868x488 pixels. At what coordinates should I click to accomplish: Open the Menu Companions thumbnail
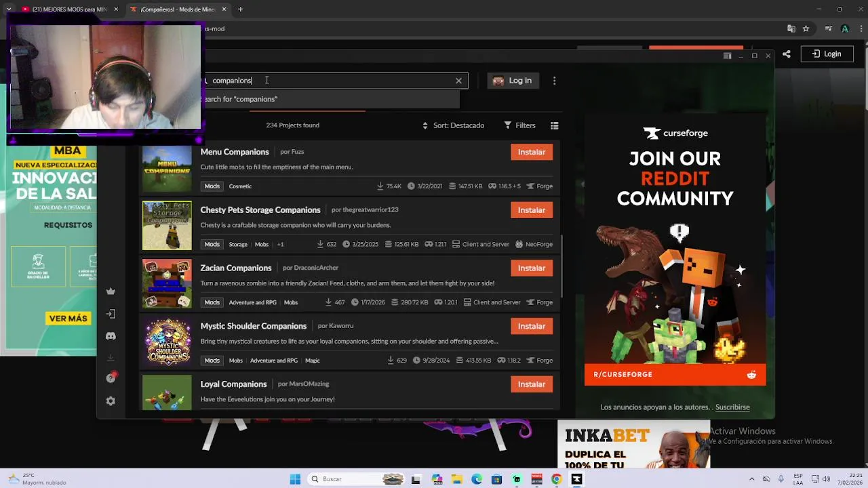(x=167, y=167)
